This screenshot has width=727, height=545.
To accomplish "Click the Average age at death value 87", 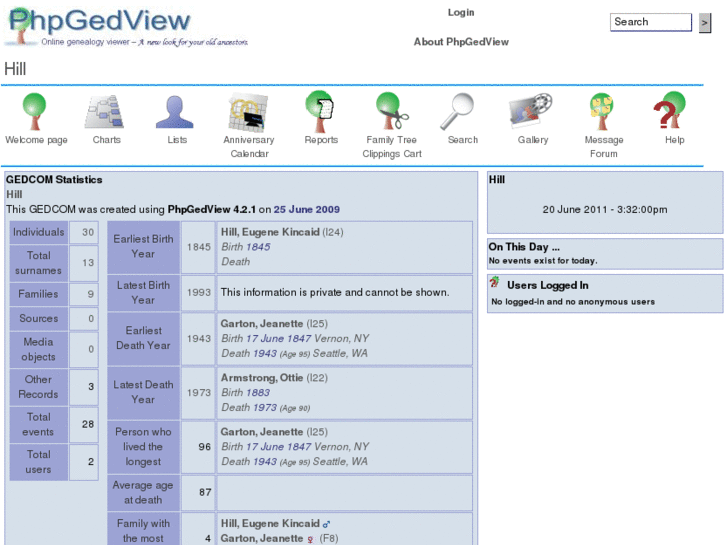I will coord(205,492).
